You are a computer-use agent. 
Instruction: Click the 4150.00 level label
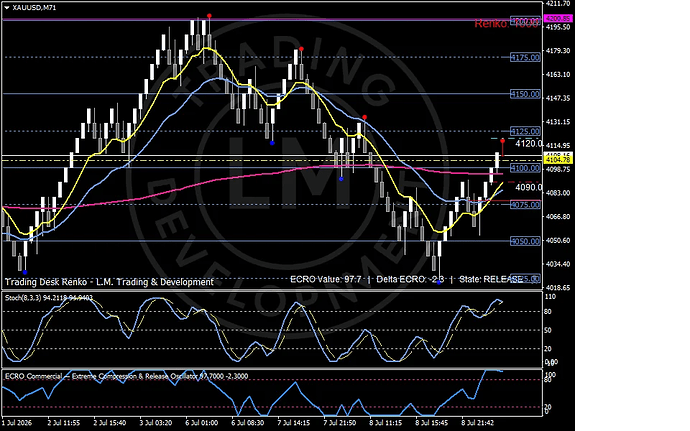[x=525, y=94]
